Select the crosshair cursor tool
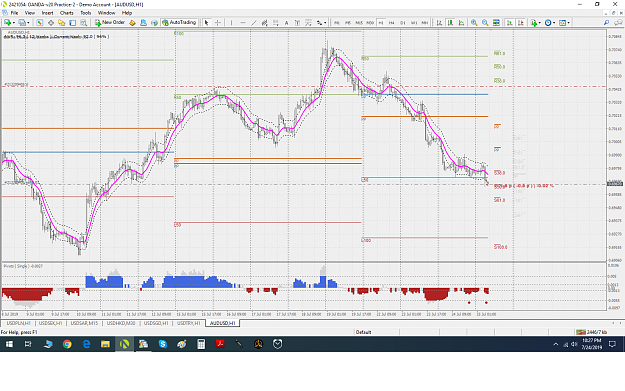Viewport: 625px width, 391px height. point(218,23)
